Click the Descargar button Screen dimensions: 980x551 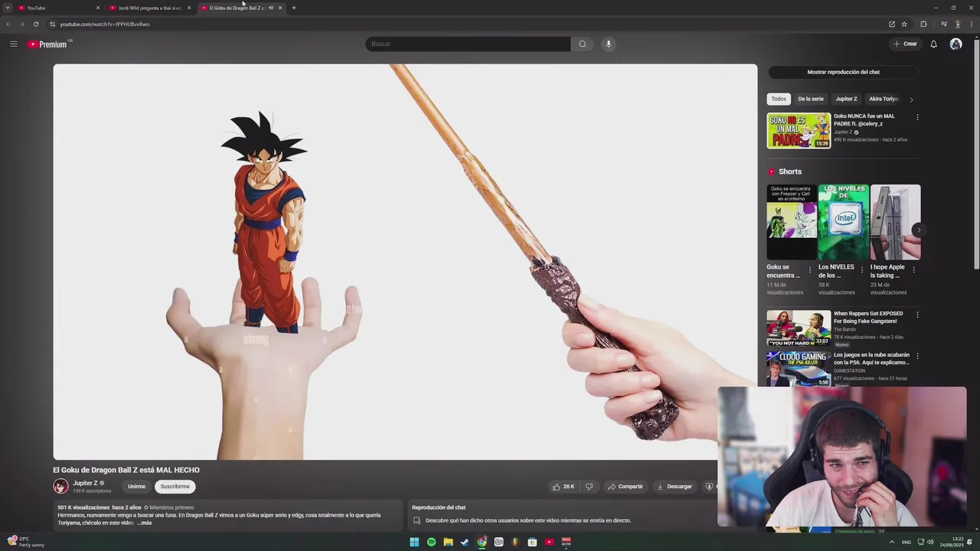click(x=675, y=487)
